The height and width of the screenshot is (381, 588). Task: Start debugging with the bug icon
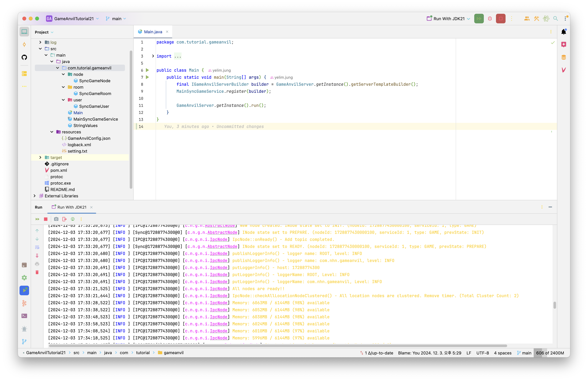click(x=490, y=19)
